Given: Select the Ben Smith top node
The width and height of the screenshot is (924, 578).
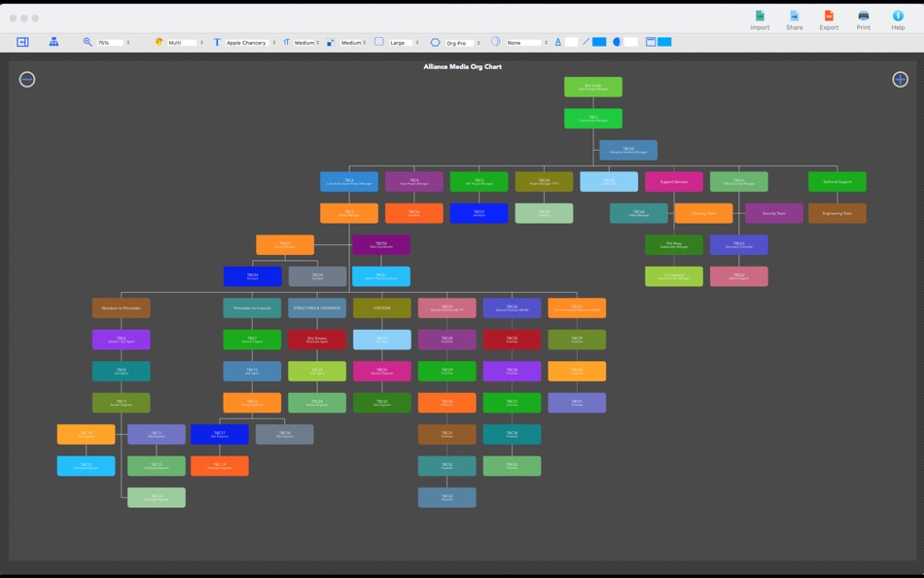Looking at the screenshot, I should point(593,87).
